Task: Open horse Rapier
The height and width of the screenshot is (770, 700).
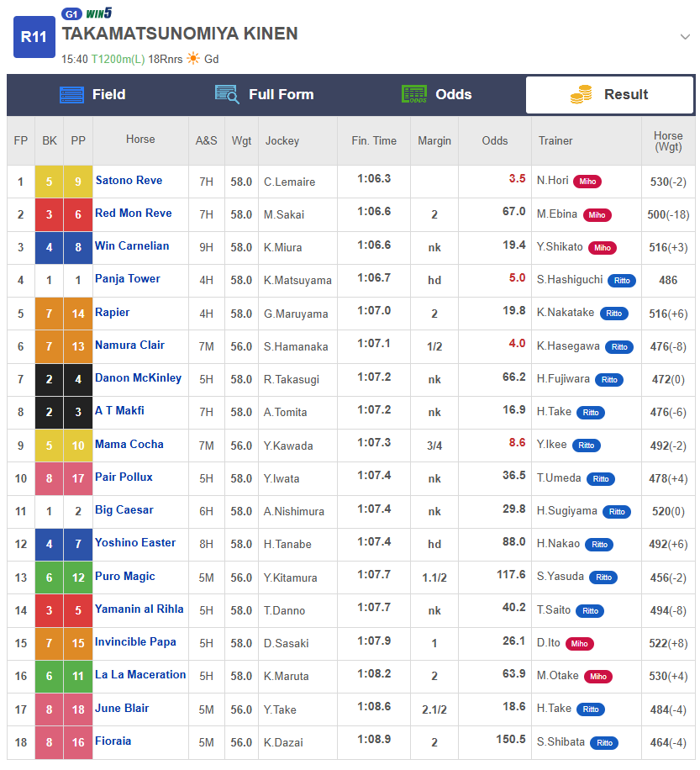Action: tap(113, 313)
